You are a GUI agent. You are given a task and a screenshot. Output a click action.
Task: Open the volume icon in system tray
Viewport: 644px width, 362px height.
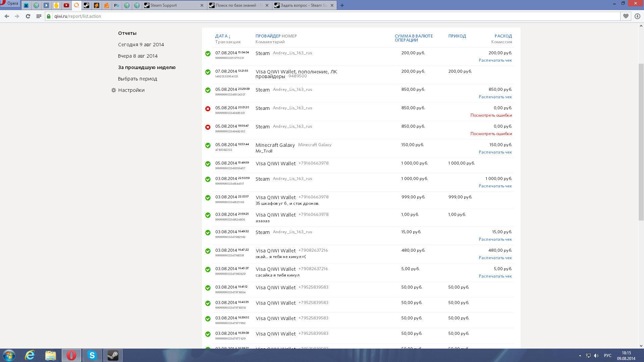[596, 356]
